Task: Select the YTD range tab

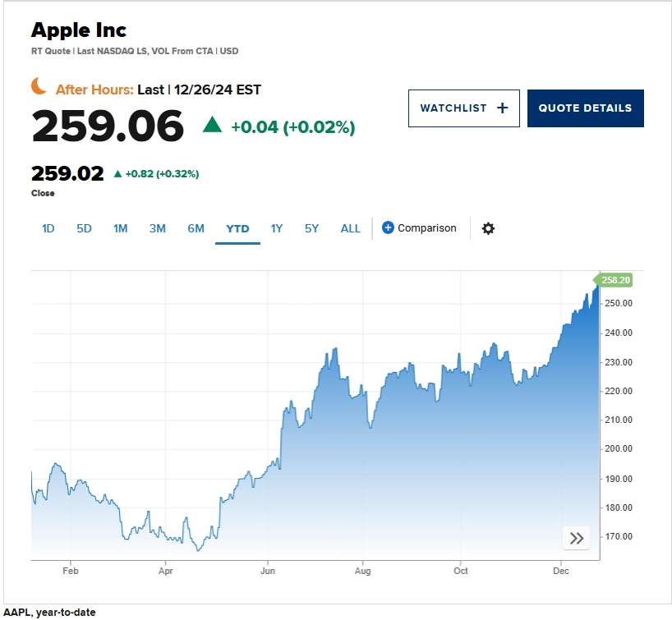Action: pyautogui.click(x=237, y=228)
